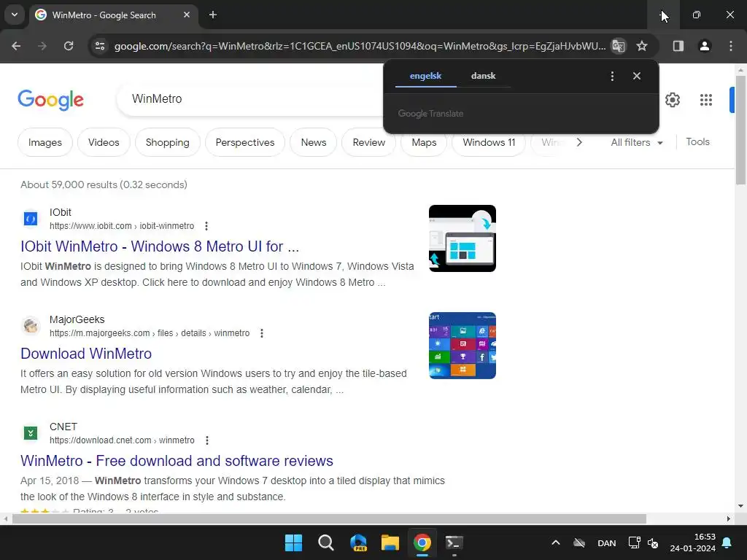Filter results by Videos
The image size is (747, 560).
104,142
